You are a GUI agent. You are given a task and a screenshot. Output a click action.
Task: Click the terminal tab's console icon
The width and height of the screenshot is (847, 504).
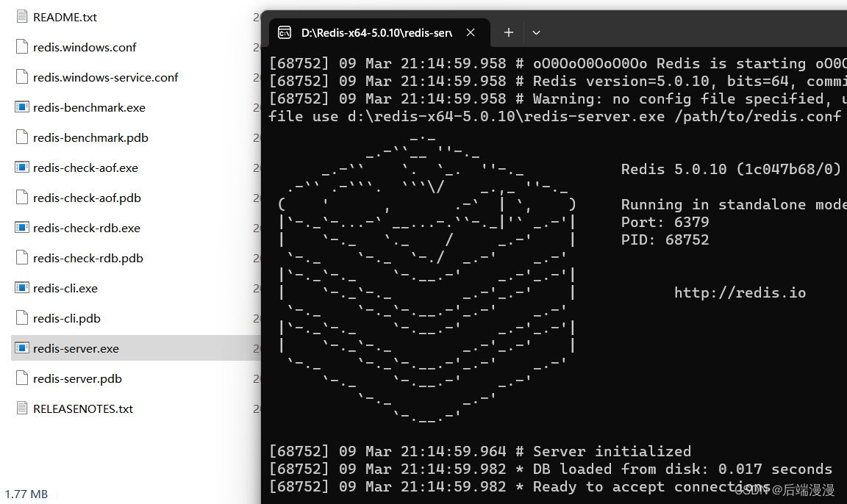285,33
